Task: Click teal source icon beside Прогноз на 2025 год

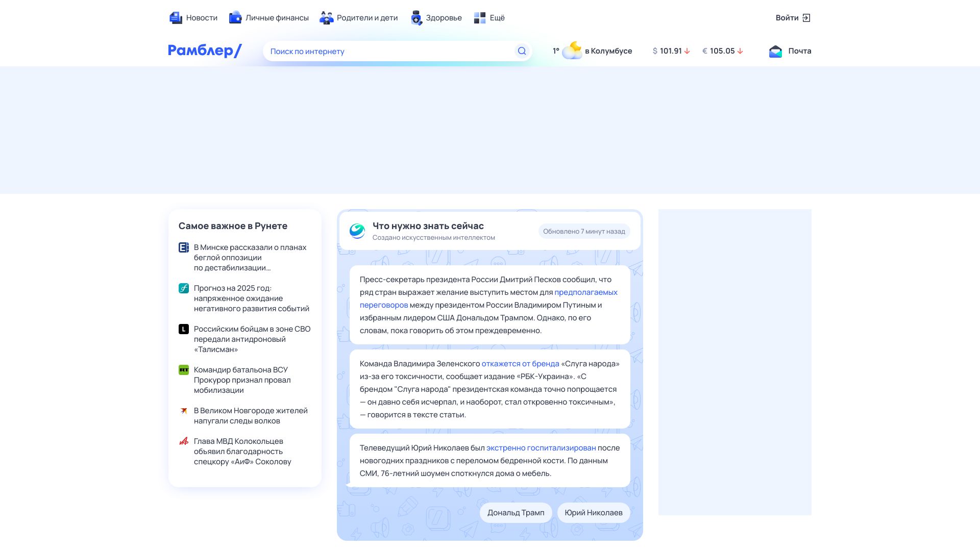Action: point(184,288)
